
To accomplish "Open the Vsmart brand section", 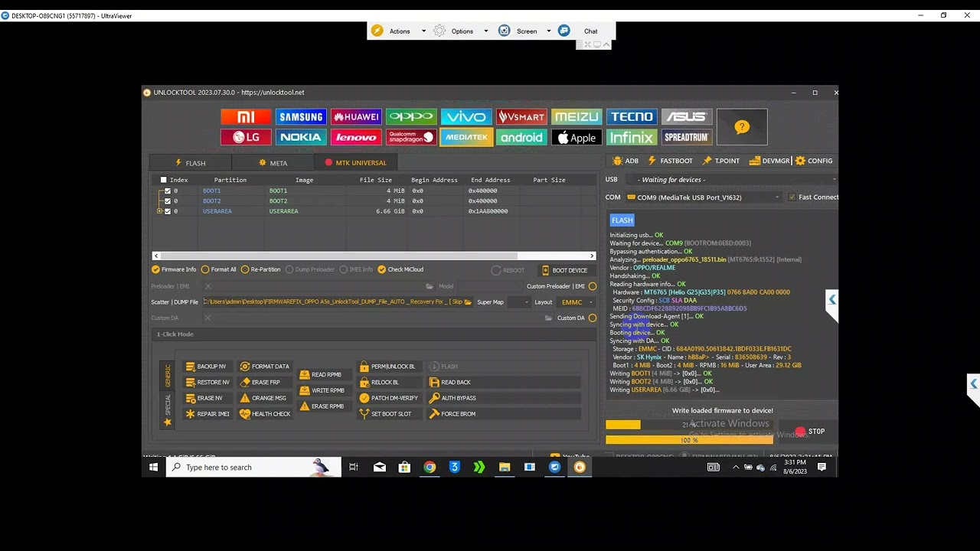I will [521, 117].
